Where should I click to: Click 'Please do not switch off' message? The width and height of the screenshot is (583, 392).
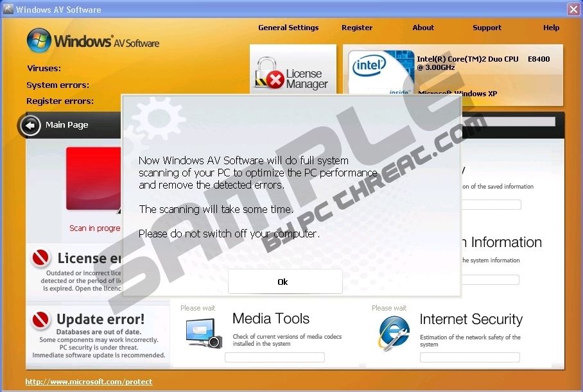click(229, 234)
